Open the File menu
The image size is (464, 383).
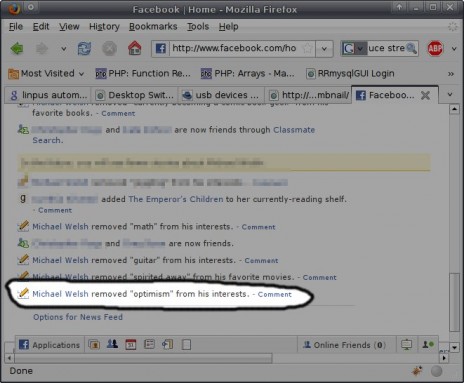[16, 27]
